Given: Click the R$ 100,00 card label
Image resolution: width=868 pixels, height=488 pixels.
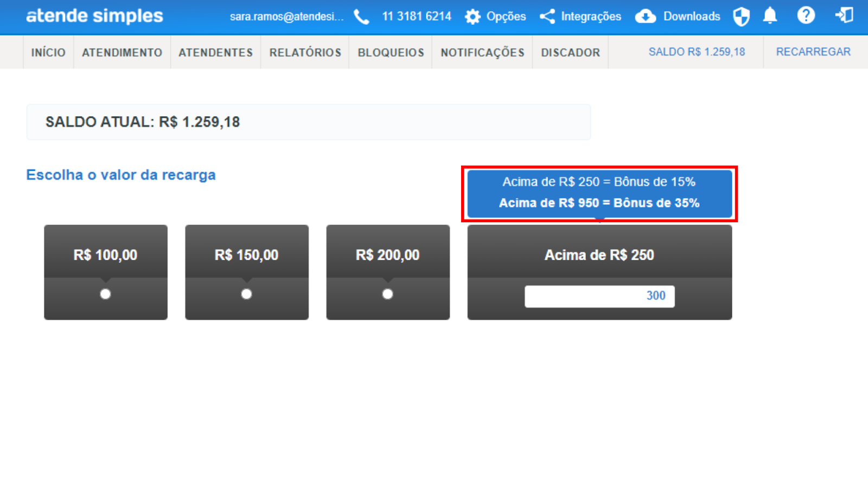Looking at the screenshot, I should pos(105,255).
